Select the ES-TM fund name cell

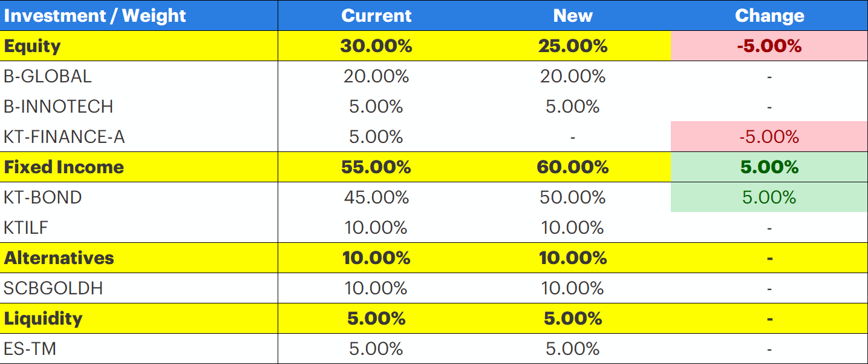(30, 349)
